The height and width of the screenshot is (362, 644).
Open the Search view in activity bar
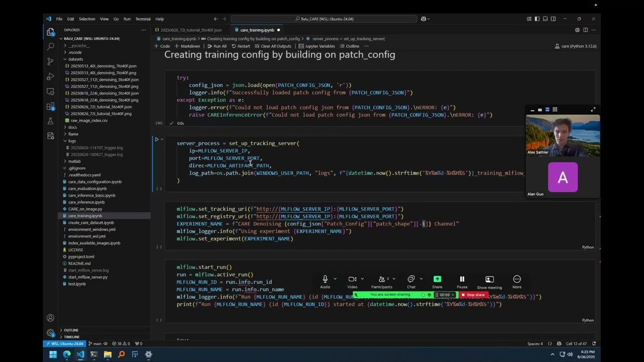pos(50,46)
